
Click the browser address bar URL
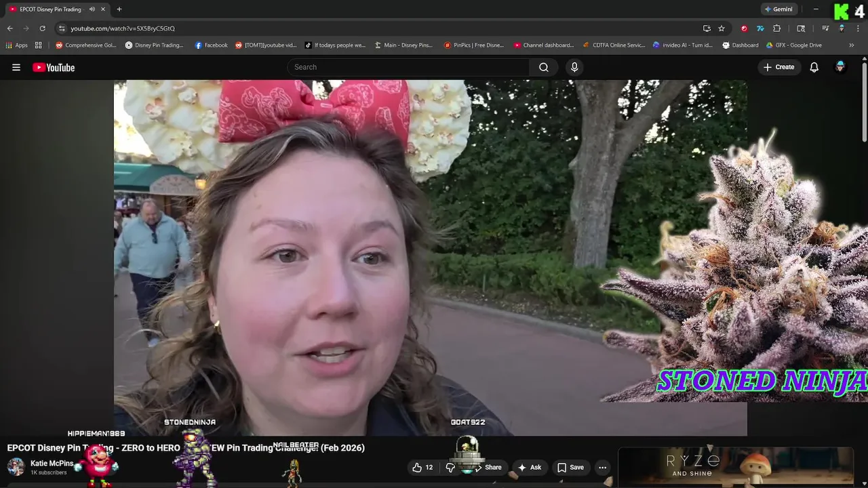pyautogui.click(x=123, y=28)
